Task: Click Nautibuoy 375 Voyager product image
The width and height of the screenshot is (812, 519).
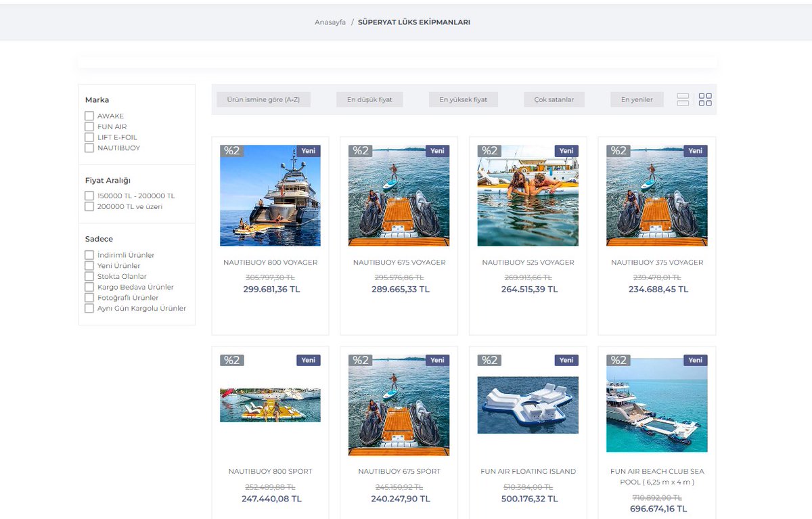Action: click(x=657, y=196)
